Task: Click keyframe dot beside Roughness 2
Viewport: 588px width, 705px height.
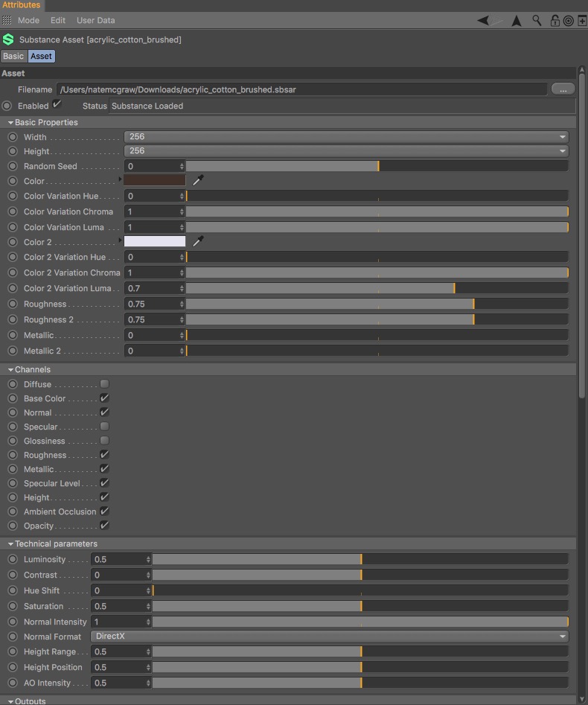Action: [x=13, y=319]
